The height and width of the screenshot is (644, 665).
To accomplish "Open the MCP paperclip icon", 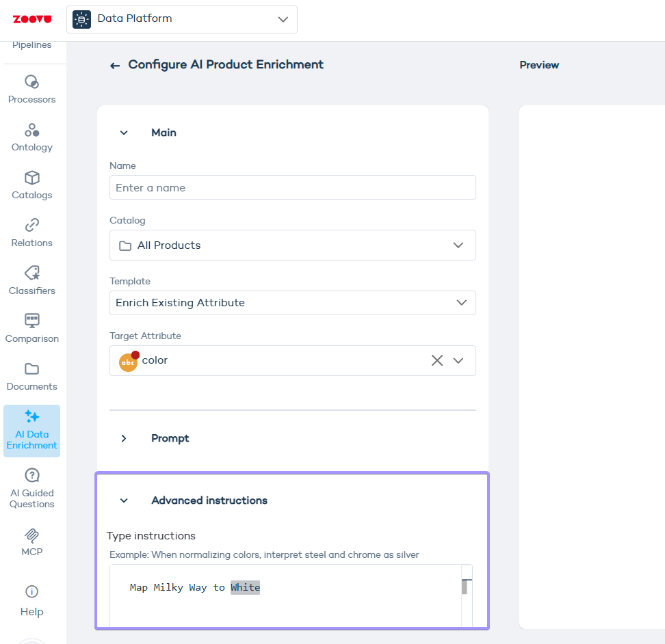I will click(x=31, y=535).
